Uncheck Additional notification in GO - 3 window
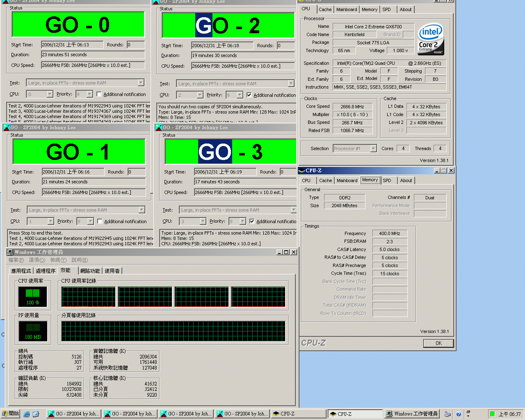 (252, 221)
